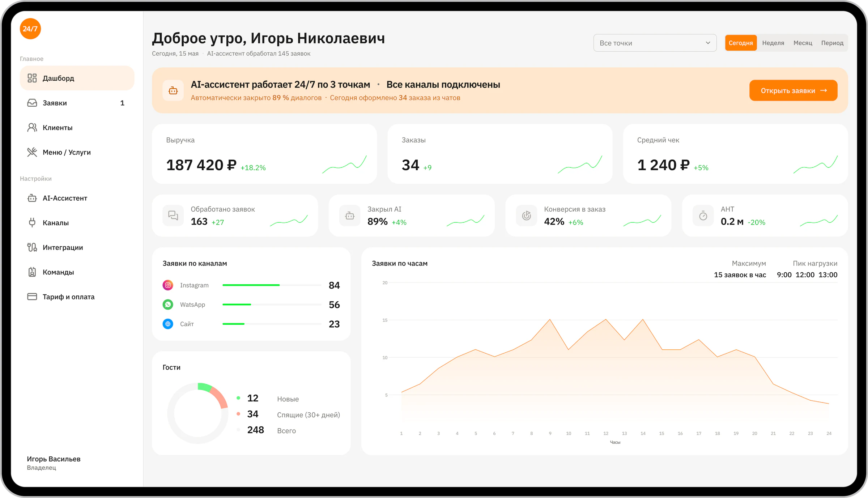Click the WatsApp count 56
The height and width of the screenshot is (498, 868).
click(334, 305)
